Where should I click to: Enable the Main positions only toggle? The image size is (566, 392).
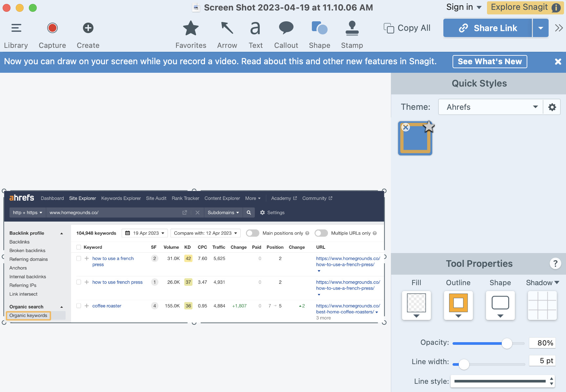pyautogui.click(x=253, y=233)
